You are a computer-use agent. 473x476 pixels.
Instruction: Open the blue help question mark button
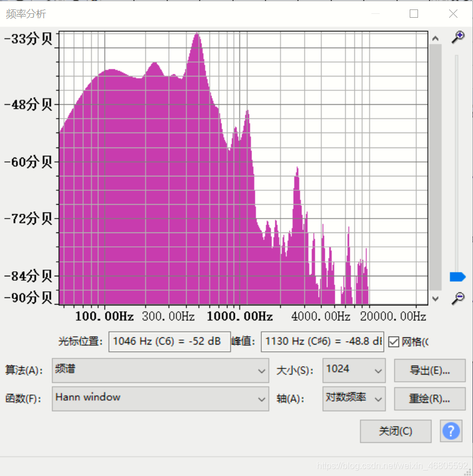(451, 431)
